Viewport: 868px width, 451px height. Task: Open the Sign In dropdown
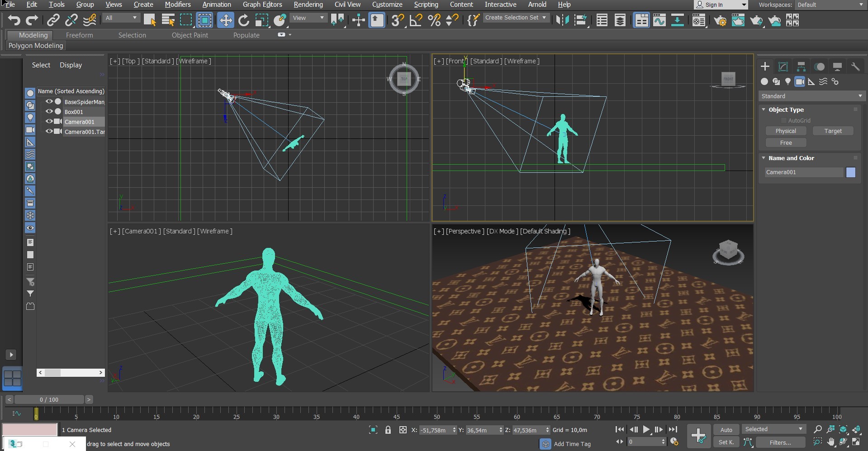721,5
